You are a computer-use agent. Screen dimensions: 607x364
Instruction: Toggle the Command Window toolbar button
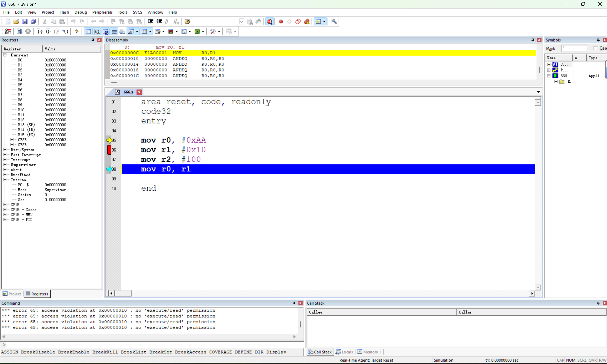click(x=88, y=31)
